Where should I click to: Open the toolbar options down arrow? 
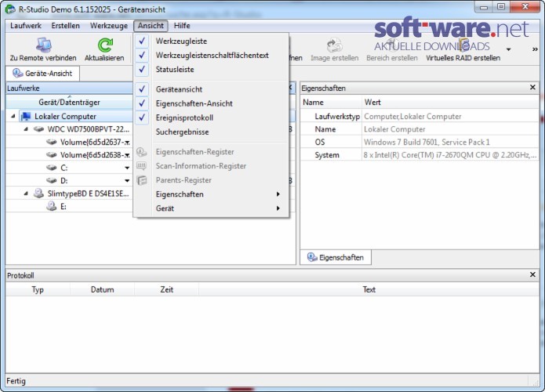point(508,49)
